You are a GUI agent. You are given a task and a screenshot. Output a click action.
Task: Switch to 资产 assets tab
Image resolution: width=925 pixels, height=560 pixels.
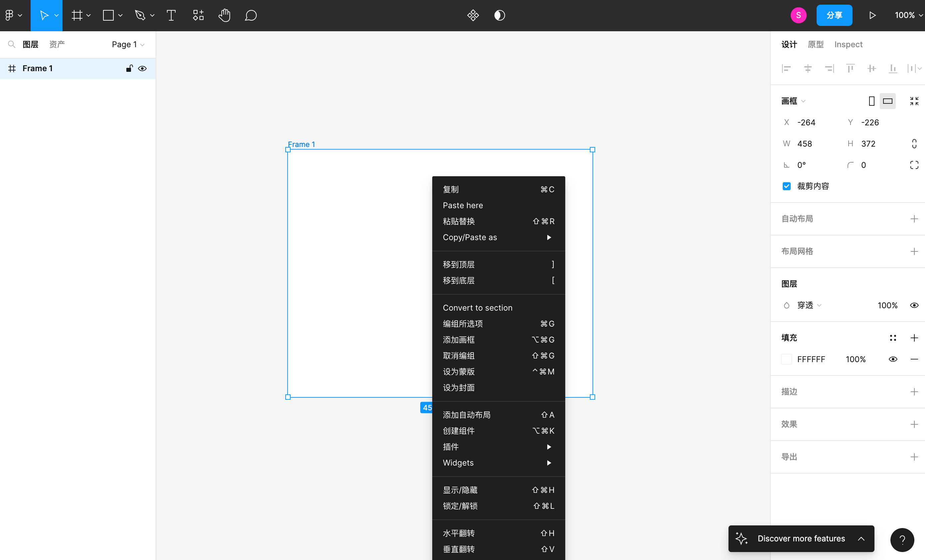pos(57,44)
